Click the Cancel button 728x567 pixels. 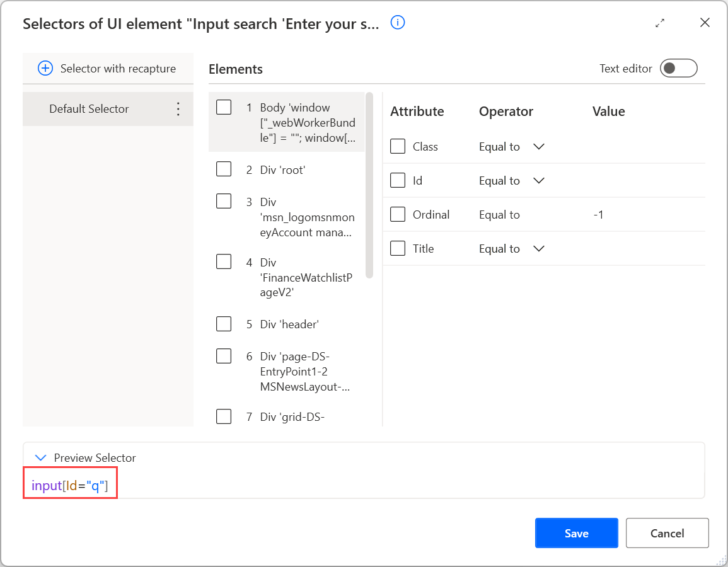click(667, 533)
